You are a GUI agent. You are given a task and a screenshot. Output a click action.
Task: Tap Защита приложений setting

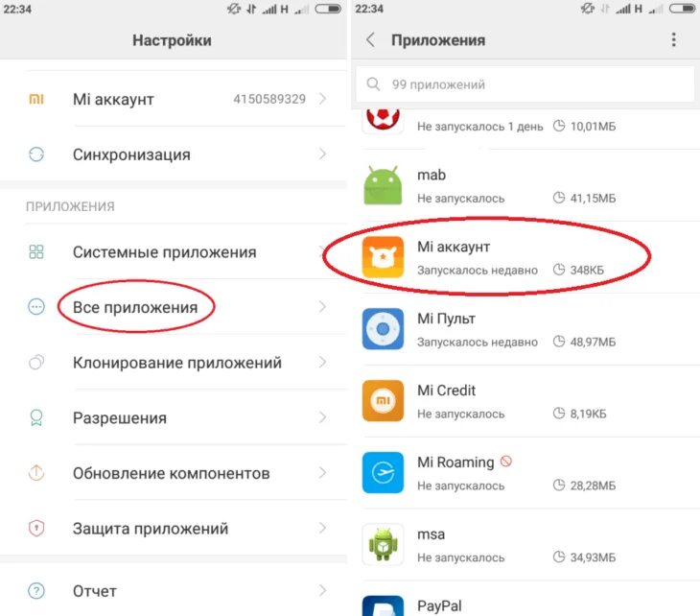174,528
